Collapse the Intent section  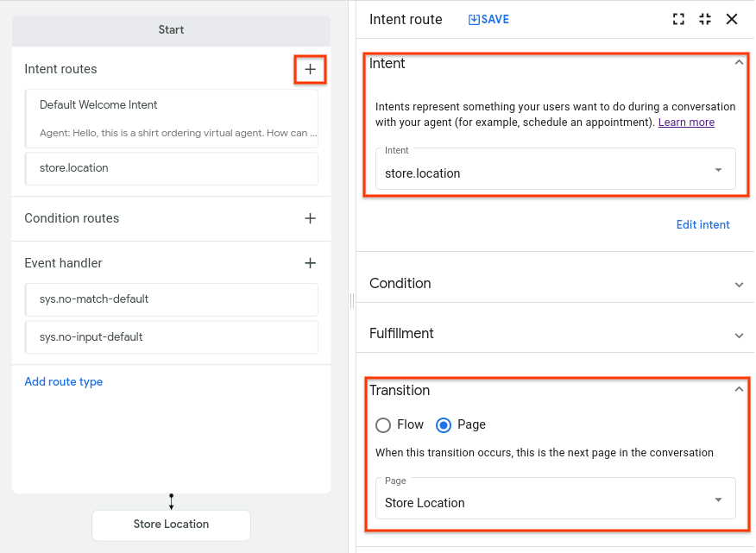tap(738, 62)
